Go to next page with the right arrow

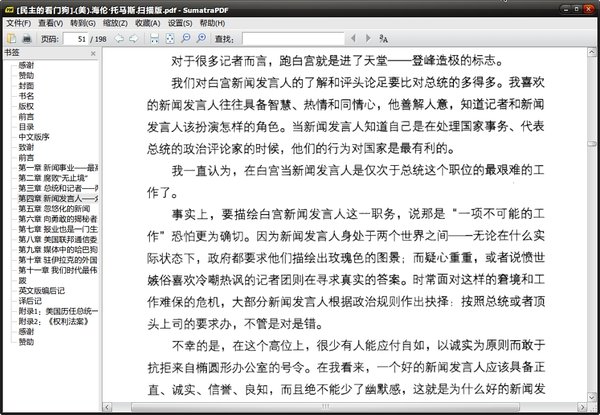pyautogui.click(x=134, y=38)
